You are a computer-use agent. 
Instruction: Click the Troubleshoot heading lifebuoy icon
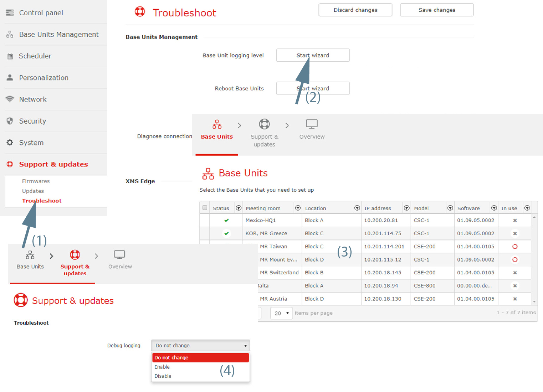(x=140, y=11)
